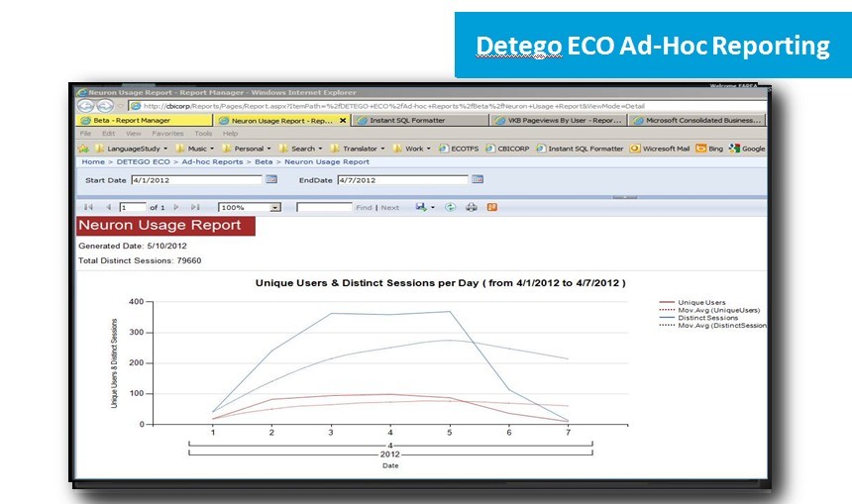Open the ECOTFS favorite link
Image resolution: width=852 pixels, height=504 pixels.
(x=458, y=149)
